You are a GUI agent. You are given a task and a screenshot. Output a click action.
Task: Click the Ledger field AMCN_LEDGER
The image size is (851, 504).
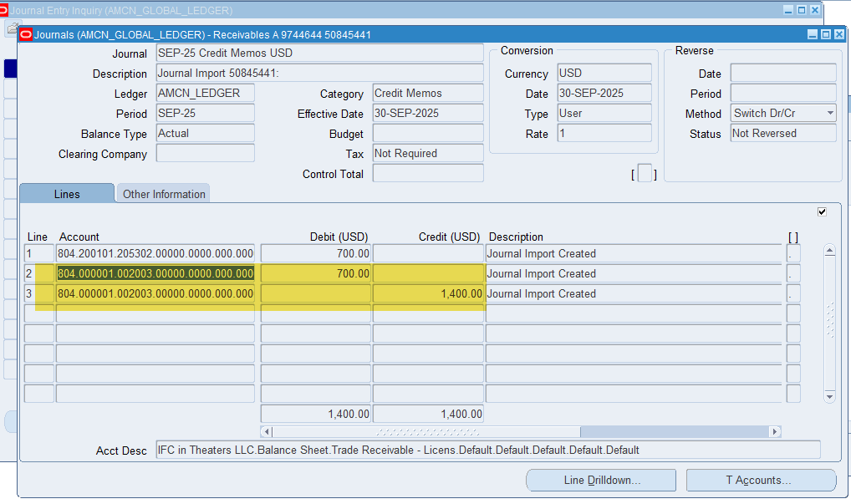tap(205, 93)
